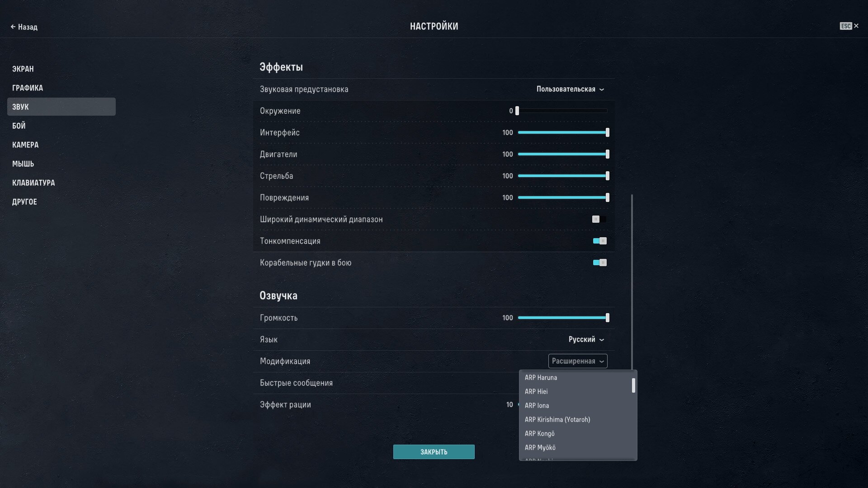Select ARP Haruna voice modification
The image size is (868, 488).
[x=541, y=378]
